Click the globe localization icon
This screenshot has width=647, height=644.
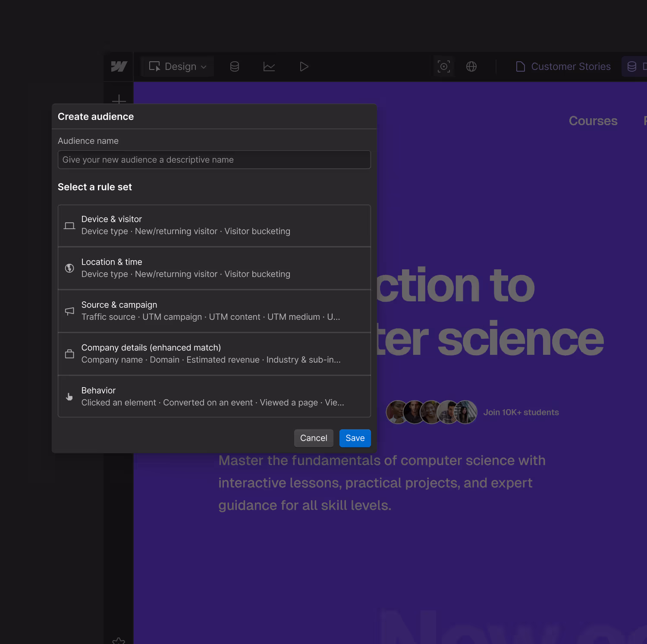click(471, 66)
